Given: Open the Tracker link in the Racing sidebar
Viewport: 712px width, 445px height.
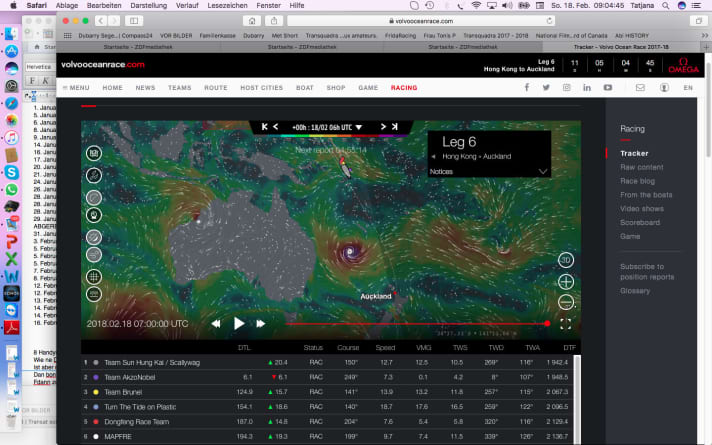Looking at the screenshot, I should click(634, 153).
